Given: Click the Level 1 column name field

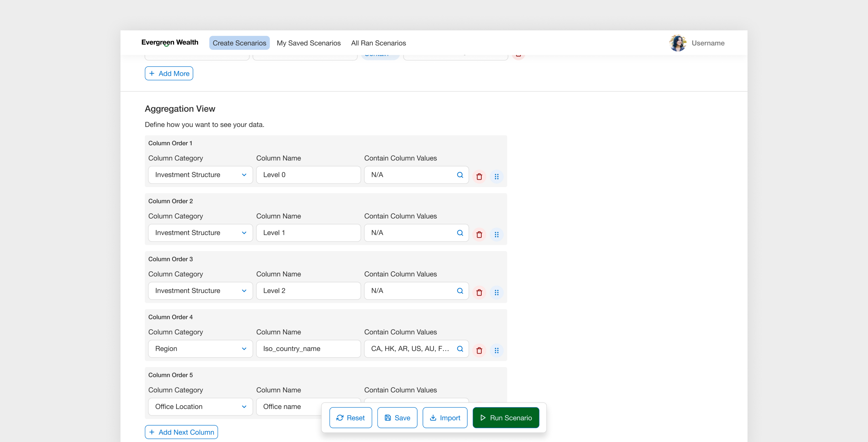Looking at the screenshot, I should pyautogui.click(x=308, y=233).
